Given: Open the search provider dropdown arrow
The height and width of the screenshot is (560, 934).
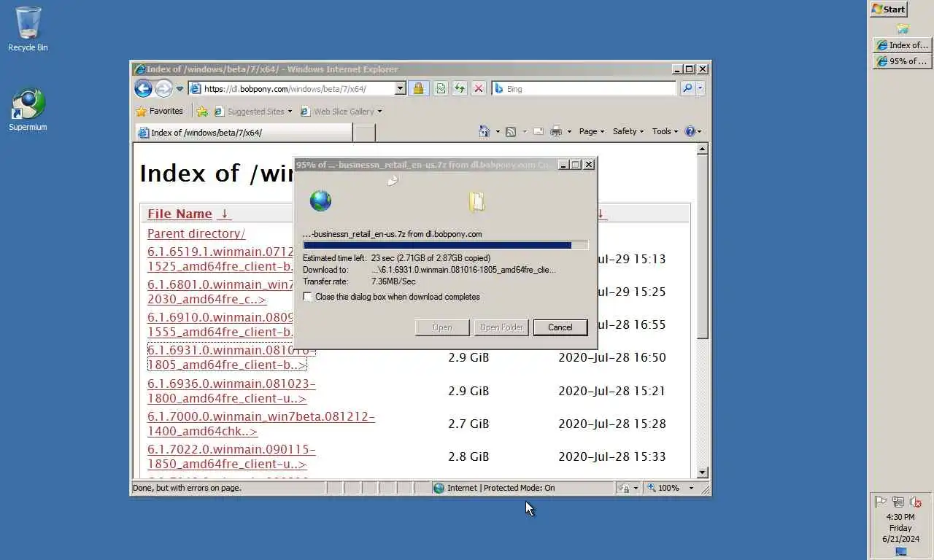Looking at the screenshot, I should click(x=700, y=88).
